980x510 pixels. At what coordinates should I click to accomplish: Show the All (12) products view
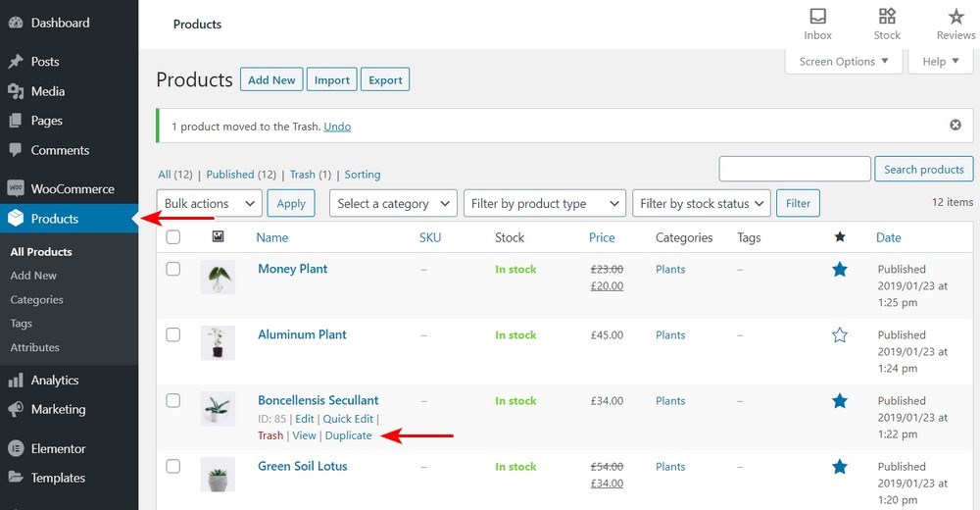pyautogui.click(x=175, y=175)
